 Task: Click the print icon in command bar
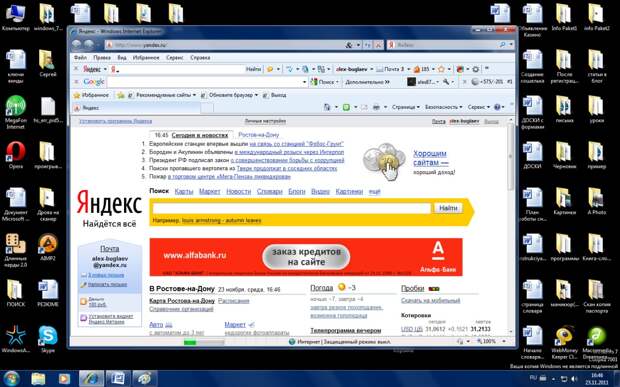(376, 107)
